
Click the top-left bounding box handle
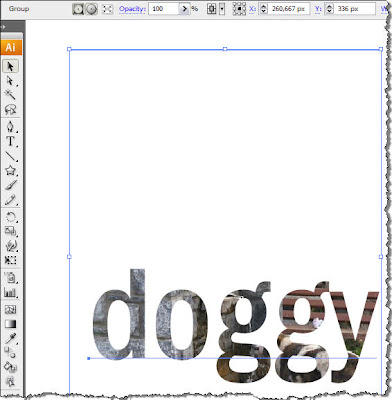[69, 49]
